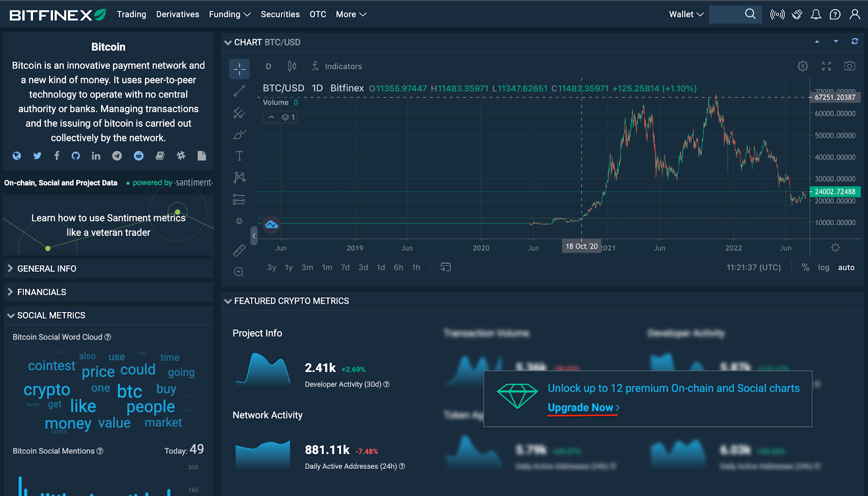Collapse the CHART BTC/USD panel
868x496 pixels.
228,42
